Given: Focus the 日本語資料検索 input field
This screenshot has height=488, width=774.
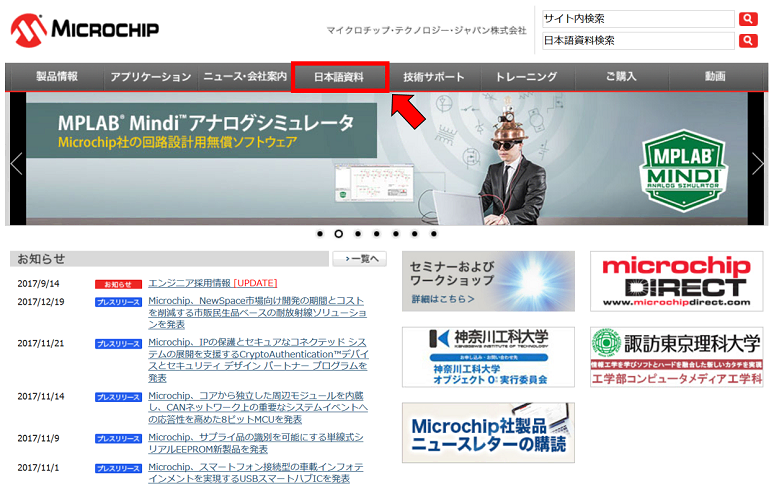Looking at the screenshot, I should coord(638,40).
